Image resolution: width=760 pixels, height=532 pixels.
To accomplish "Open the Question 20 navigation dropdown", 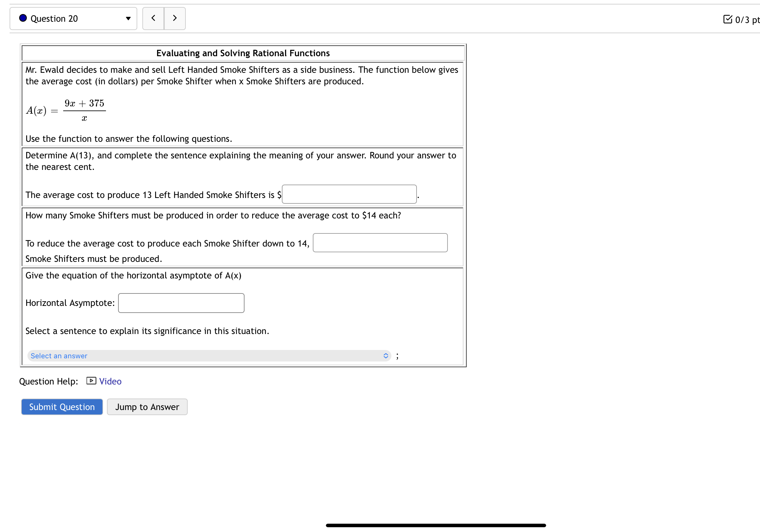I will (73, 19).
